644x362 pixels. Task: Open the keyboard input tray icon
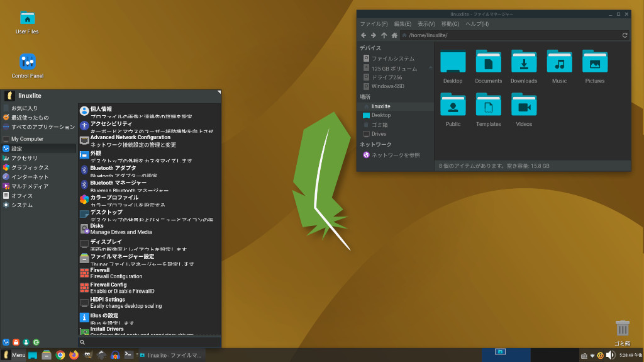pos(584,356)
